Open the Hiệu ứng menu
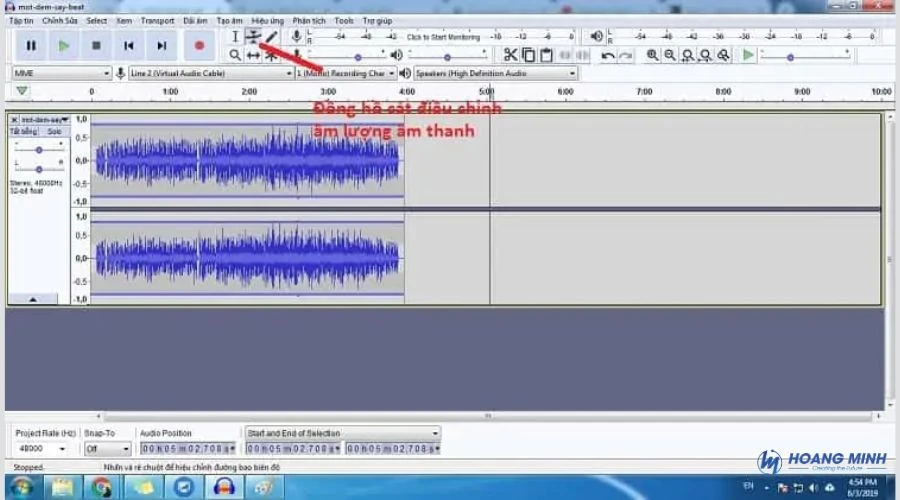Image resolution: width=900 pixels, height=500 pixels. click(x=267, y=21)
